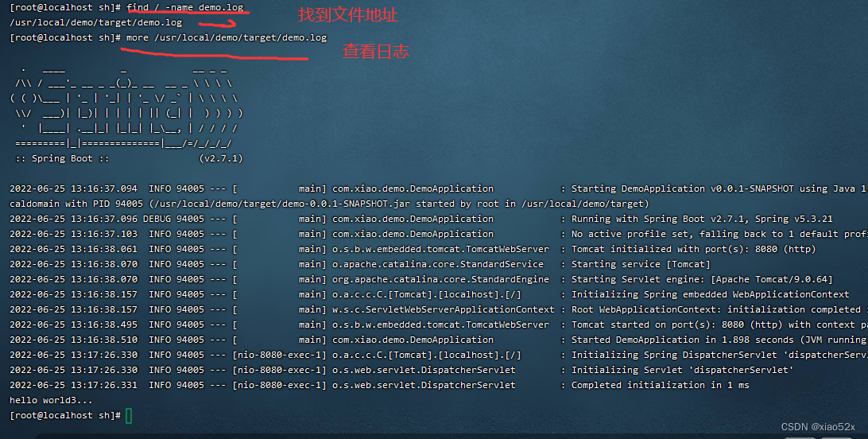The height and width of the screenshot is (439, 868).
Task: Click 'No active profile set' message
Action: [x=632, y=234]
